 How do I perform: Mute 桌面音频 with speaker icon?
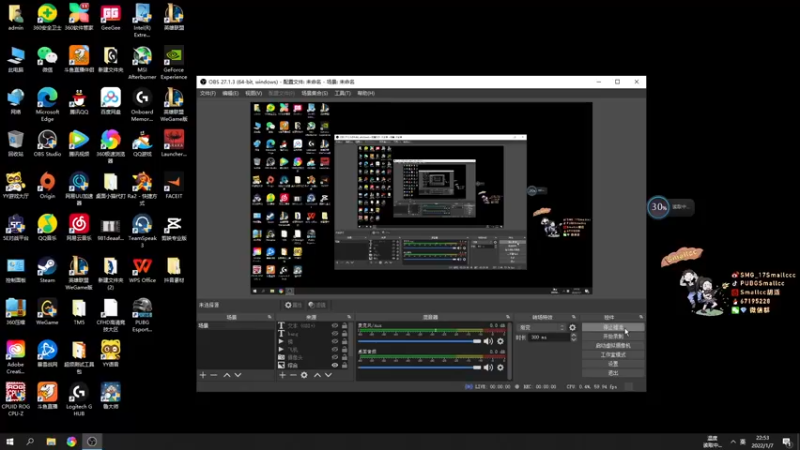[x=488, y=367]
